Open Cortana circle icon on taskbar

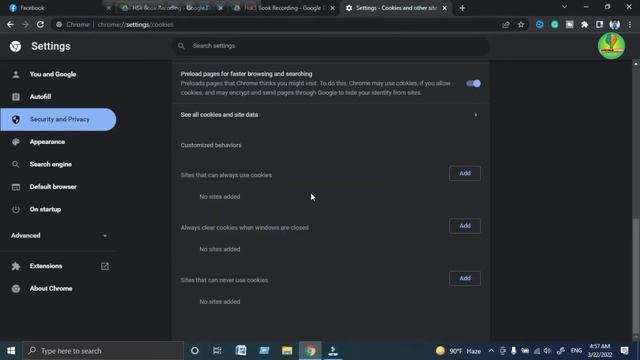point(195,351)
